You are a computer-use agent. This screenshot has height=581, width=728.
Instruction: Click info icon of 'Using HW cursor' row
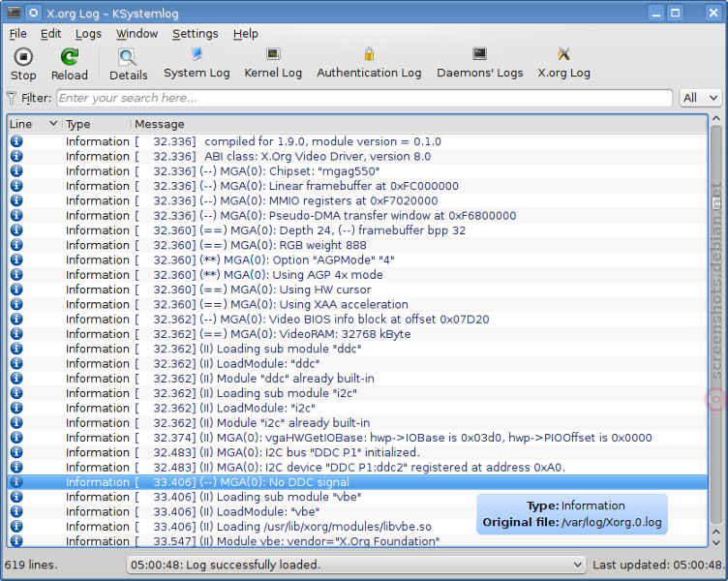(x=16, y=290)
